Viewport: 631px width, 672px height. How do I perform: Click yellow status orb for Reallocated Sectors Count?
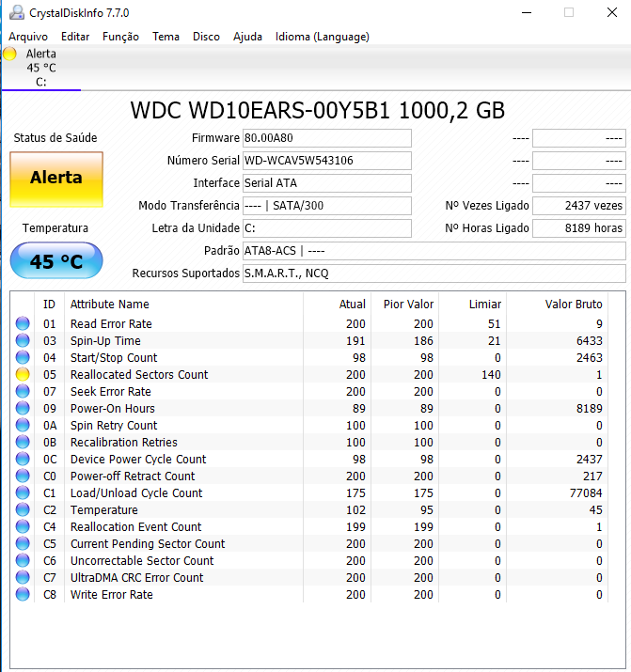click(x=23, y=374)
